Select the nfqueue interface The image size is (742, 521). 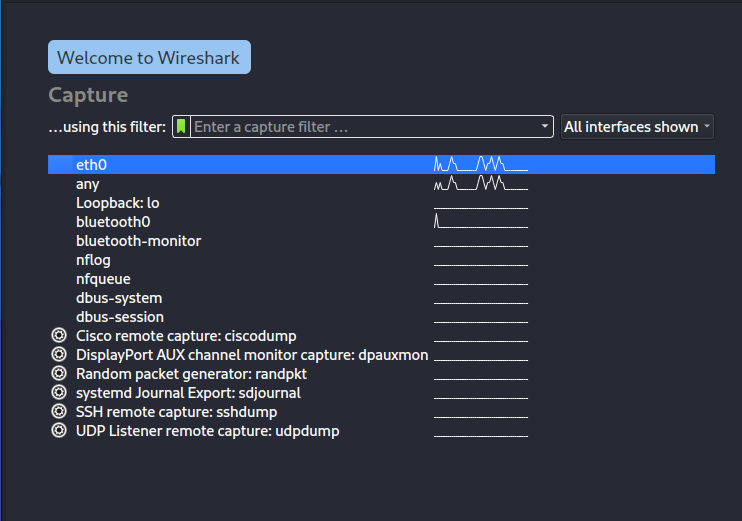[x=381, y=279]
